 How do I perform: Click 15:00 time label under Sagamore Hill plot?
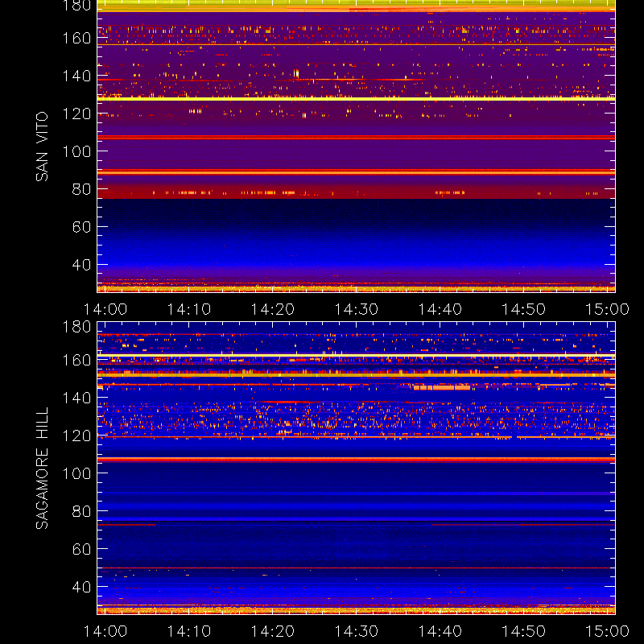click(607, 631)
